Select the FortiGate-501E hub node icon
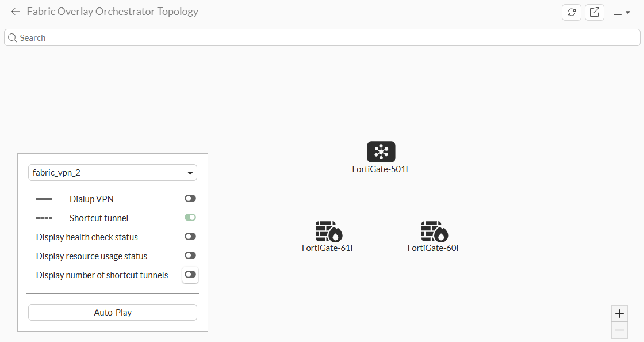 (381, 152)
